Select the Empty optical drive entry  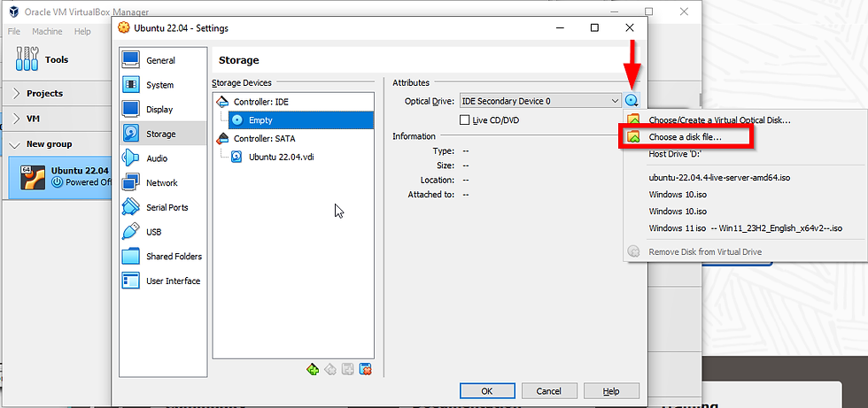(301, 120)
